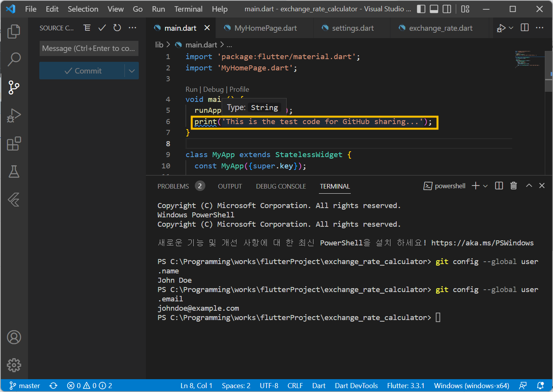Switch to settings.dart editor tab
Screen dimensions: 553x392
tap(352, 28)
